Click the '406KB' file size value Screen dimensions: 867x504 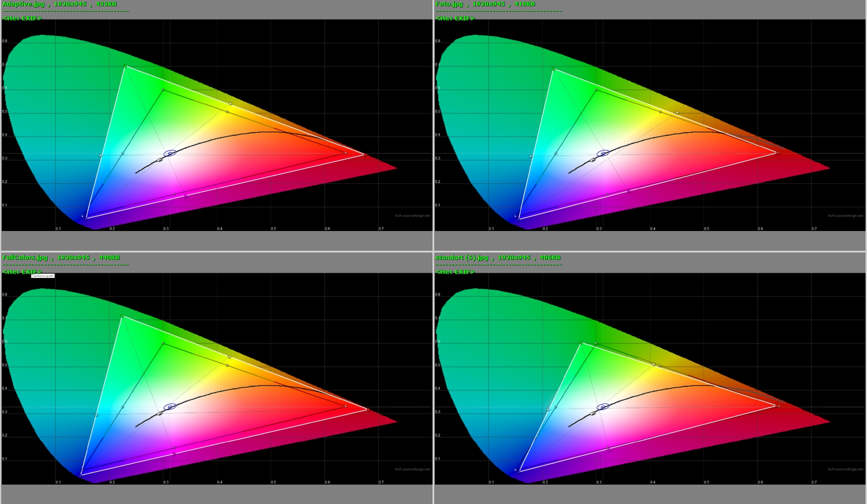point(550,258)
